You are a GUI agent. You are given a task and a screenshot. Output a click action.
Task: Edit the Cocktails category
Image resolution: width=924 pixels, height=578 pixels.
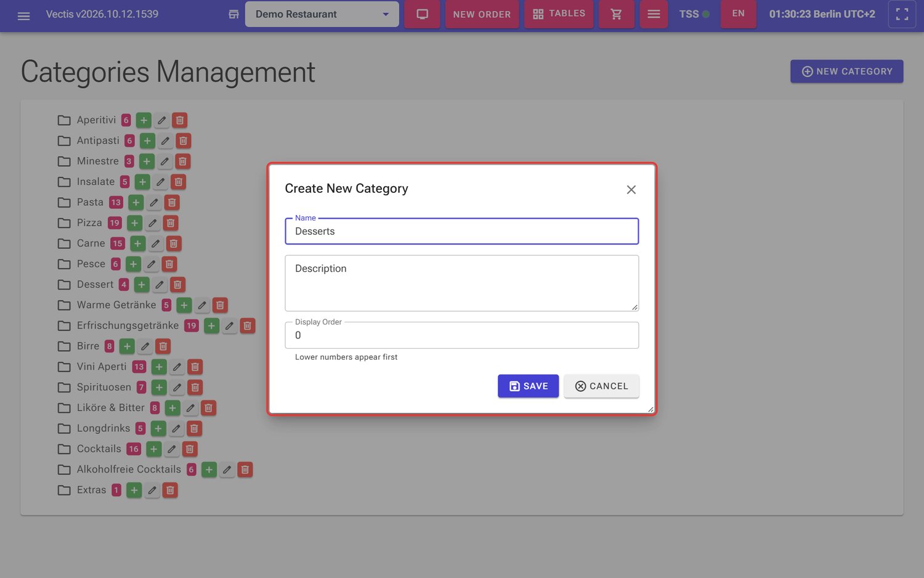click(x=172, y=449)
